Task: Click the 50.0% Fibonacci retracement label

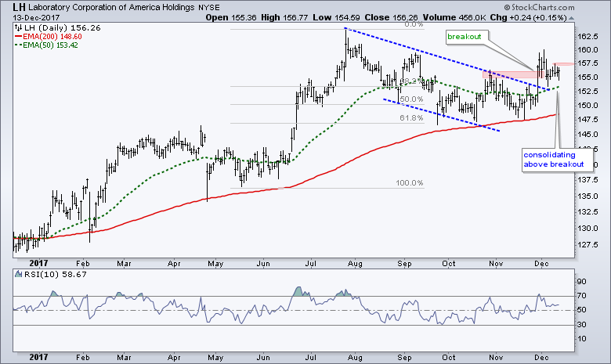Action: [x=411, y=99]
